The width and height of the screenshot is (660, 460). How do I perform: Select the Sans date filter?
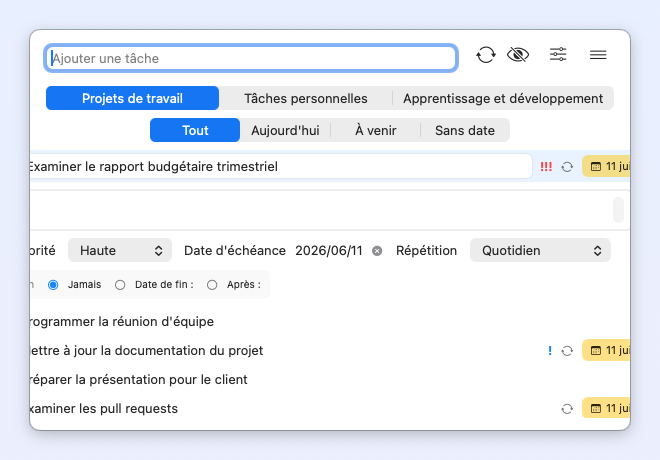pos(465,130)
